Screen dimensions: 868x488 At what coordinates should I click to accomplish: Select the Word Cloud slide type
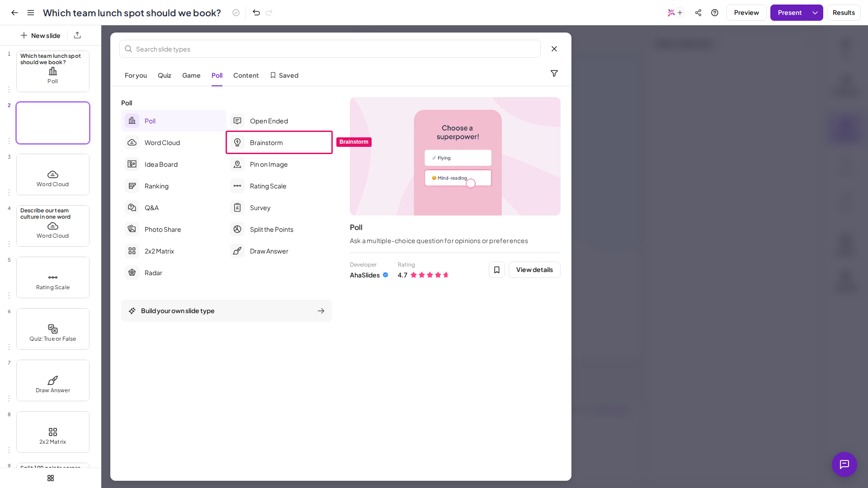coord(174,143)
